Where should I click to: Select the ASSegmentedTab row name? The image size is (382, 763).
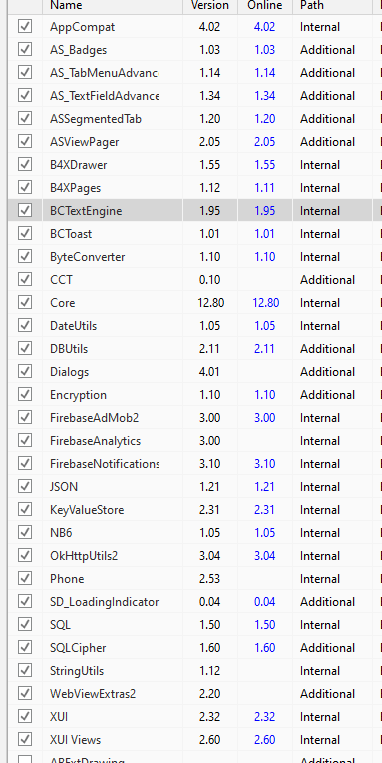(x=96, y=119)
